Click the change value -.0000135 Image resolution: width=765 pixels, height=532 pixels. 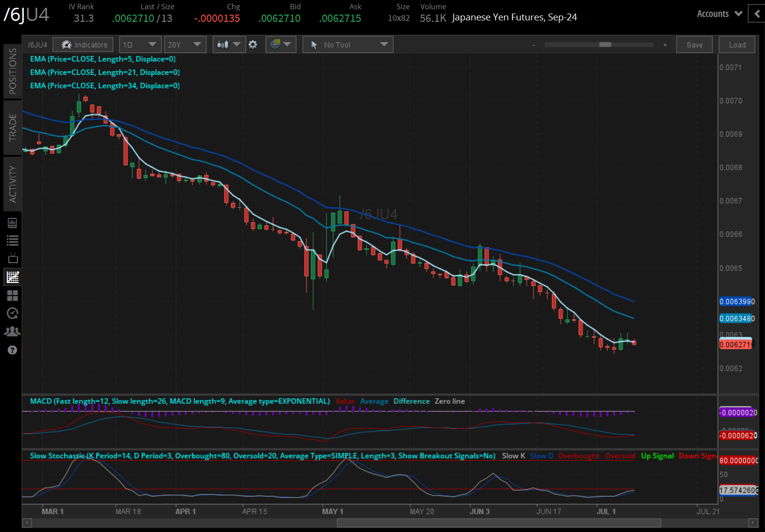[217, 18]
